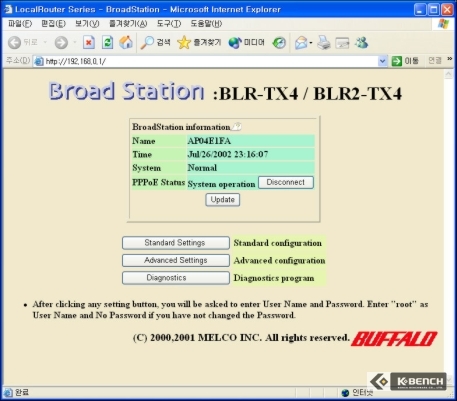Open Search magnifier icon in toolbar
457x401 pixels.
coord(147,42)
